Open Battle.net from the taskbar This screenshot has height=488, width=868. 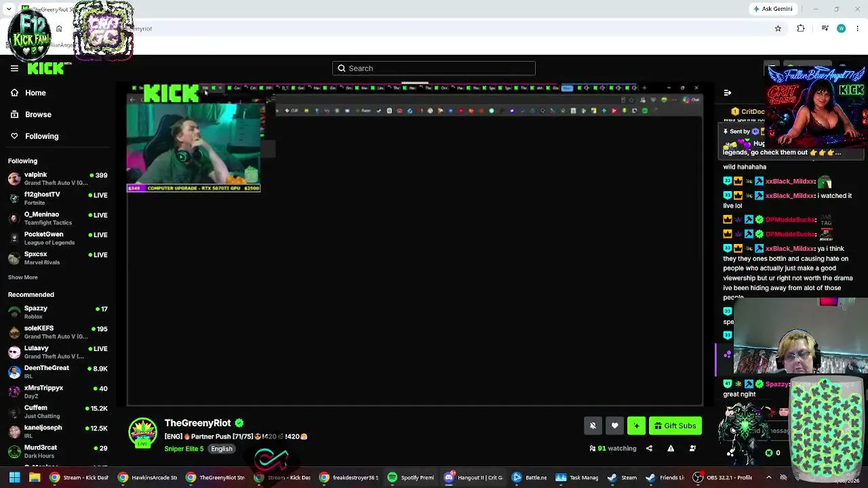pos(530,477)
